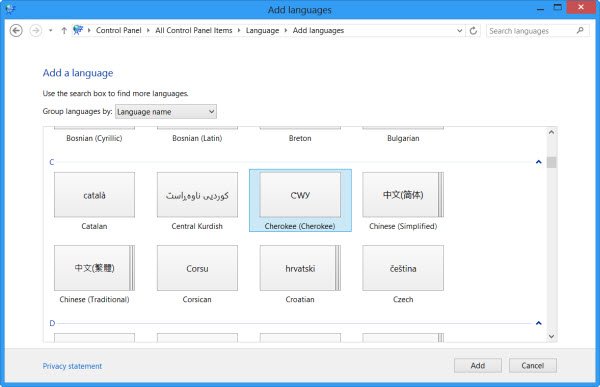Click the C group header letter
Image resolution: width=600 pixels, height=387 pixels.
[52, 162]
